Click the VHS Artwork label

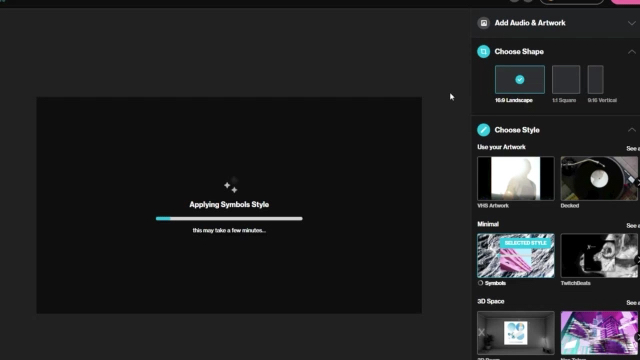[x=493, y=206]
